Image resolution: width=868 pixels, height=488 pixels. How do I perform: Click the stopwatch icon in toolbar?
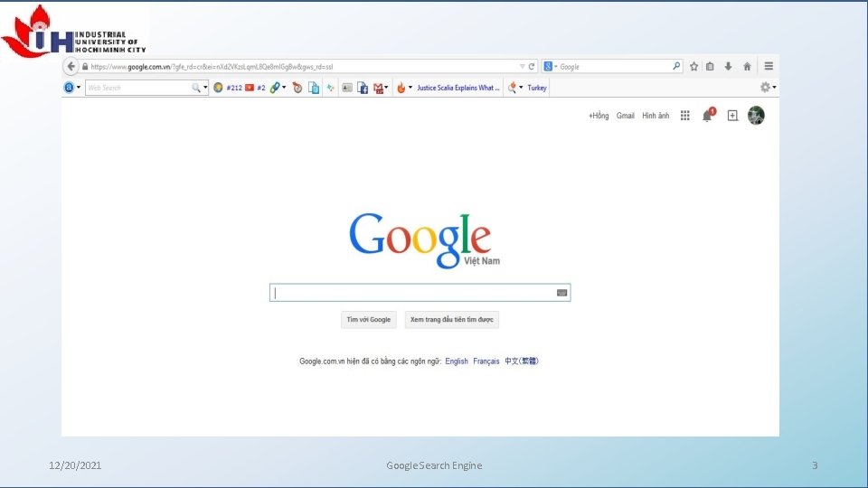coord(297,88)
